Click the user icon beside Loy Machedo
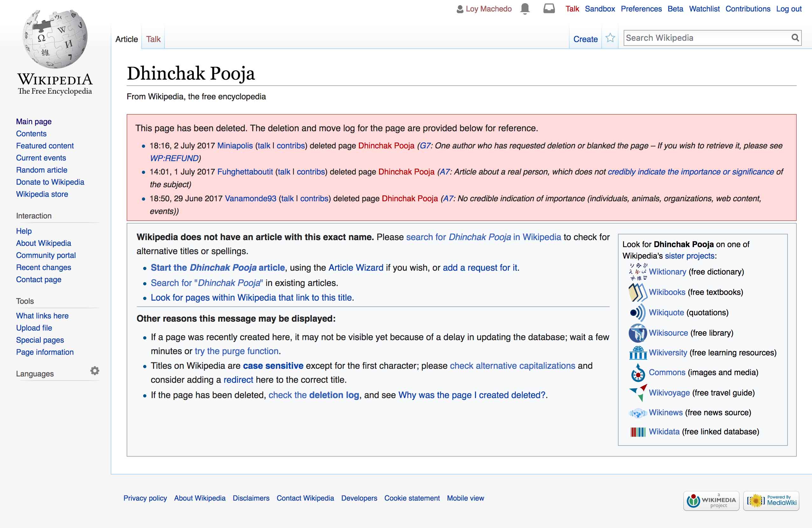812x528 pixels. point(460,9)
